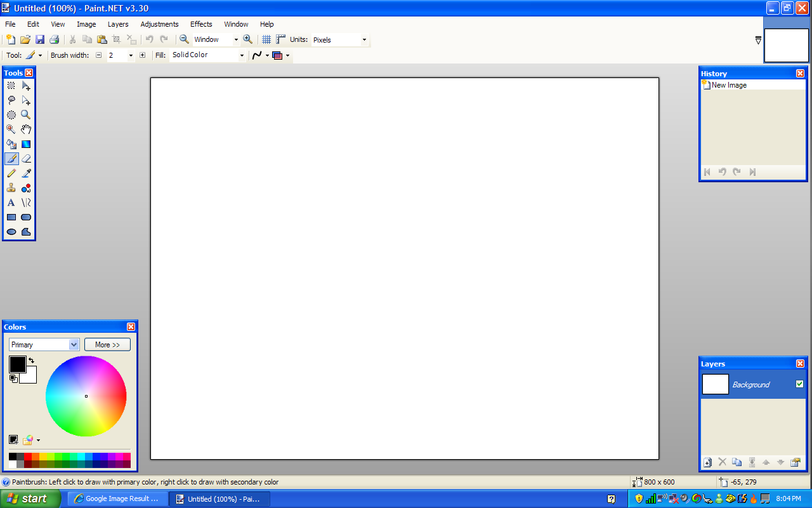Click the More >> button in Colors
Viewport: 812px width, 508px height.
click(x=107, y=345)
